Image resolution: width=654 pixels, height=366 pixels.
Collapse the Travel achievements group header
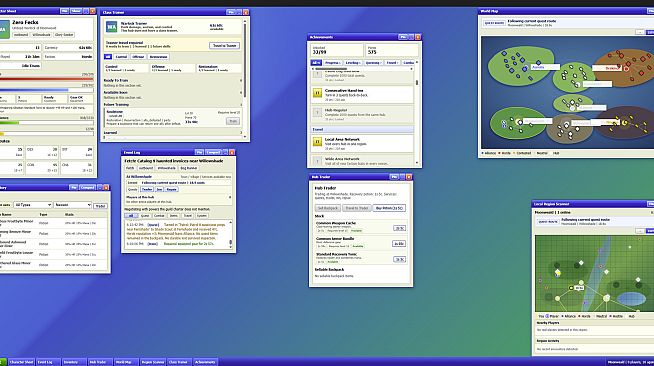point(362,129)
